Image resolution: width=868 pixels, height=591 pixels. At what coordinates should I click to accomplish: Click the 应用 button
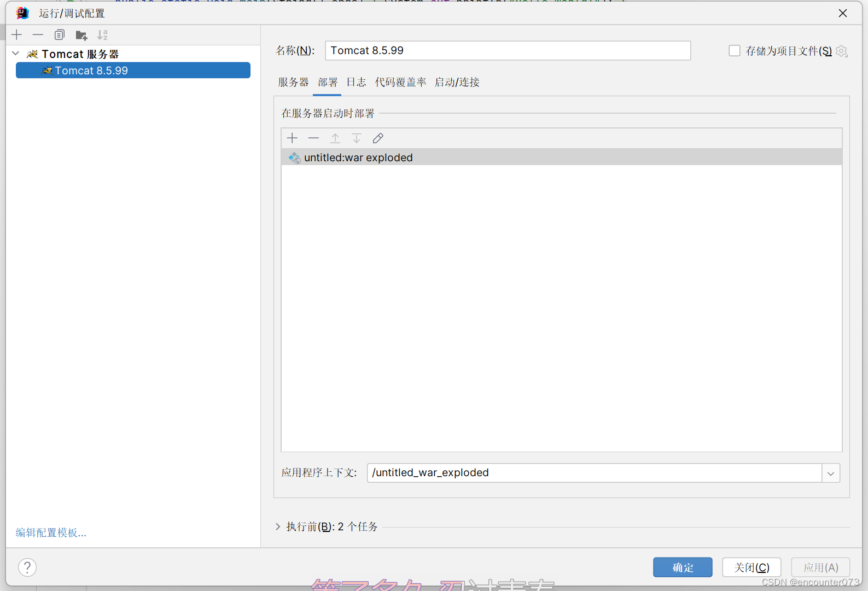click(x=820, y=567)
